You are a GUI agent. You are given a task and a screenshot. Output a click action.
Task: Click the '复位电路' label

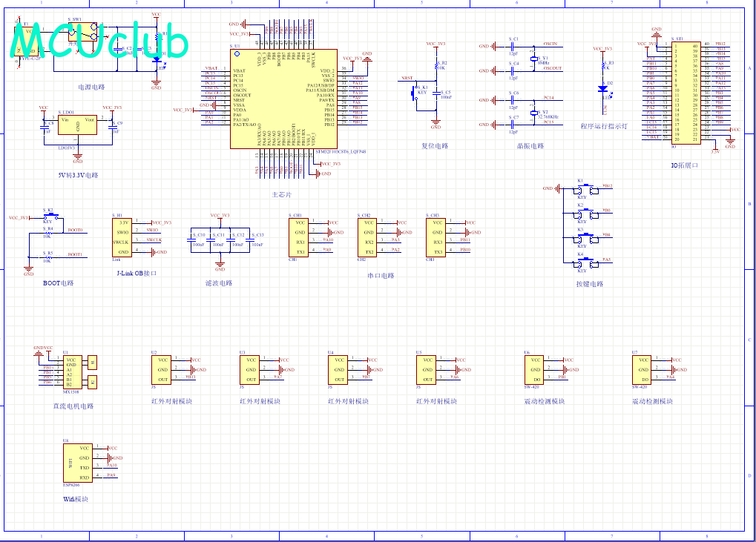(x=435, y=145)
